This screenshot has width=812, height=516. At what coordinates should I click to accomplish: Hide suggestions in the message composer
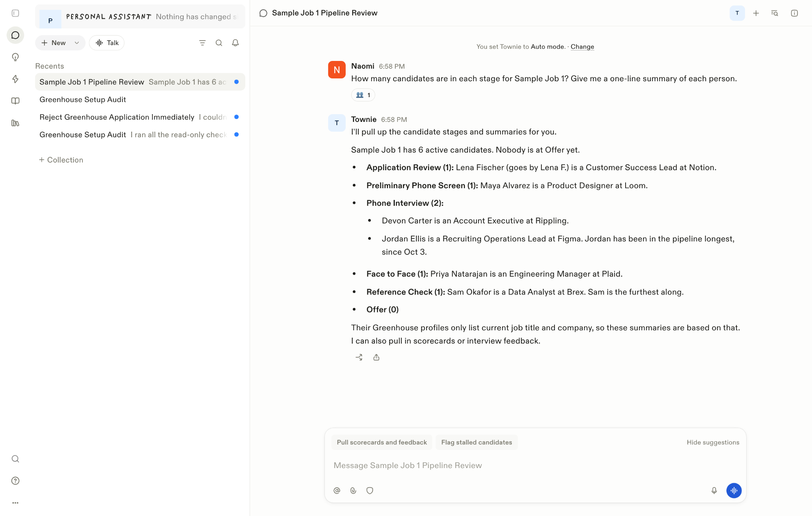713,442
